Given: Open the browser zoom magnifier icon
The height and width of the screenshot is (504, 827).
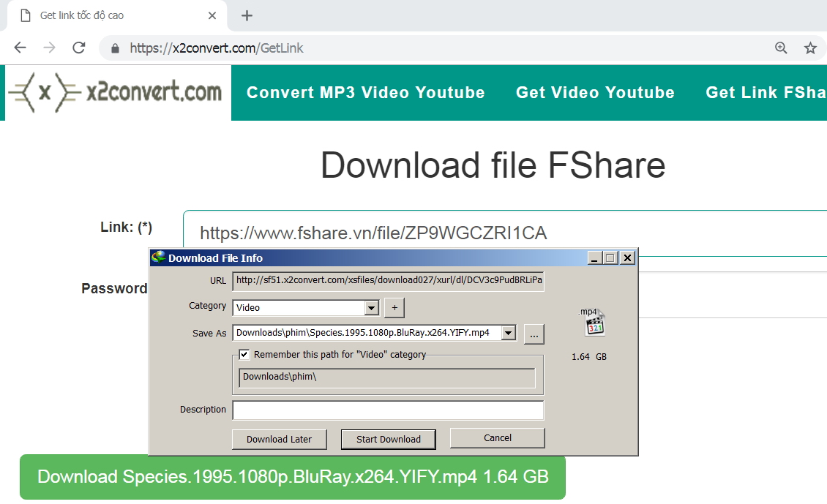Looking at the screenshot, I should pyautogui.click(x=781, y=48).
